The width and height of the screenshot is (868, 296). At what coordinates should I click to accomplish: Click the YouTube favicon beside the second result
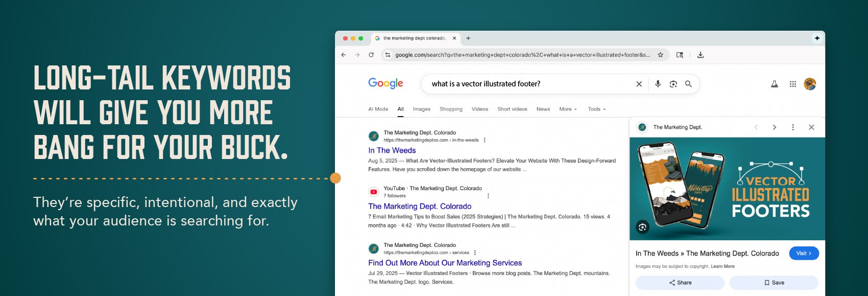373,192
